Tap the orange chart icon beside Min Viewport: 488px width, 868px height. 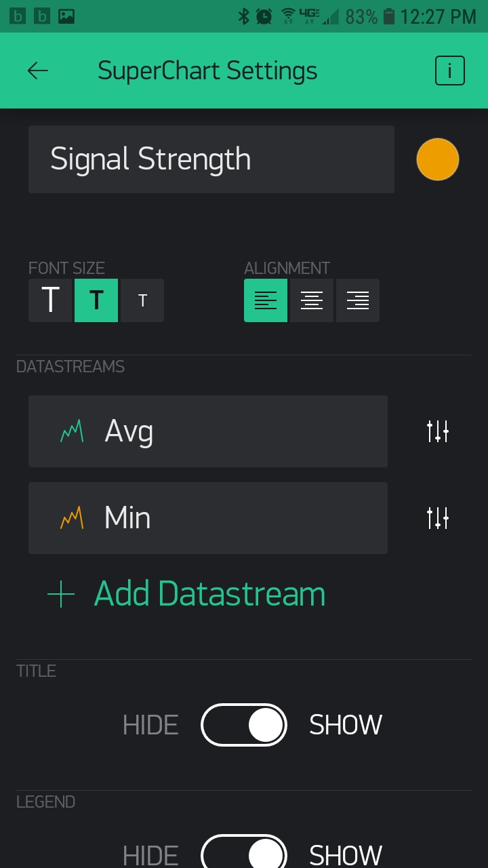(72, 518)
